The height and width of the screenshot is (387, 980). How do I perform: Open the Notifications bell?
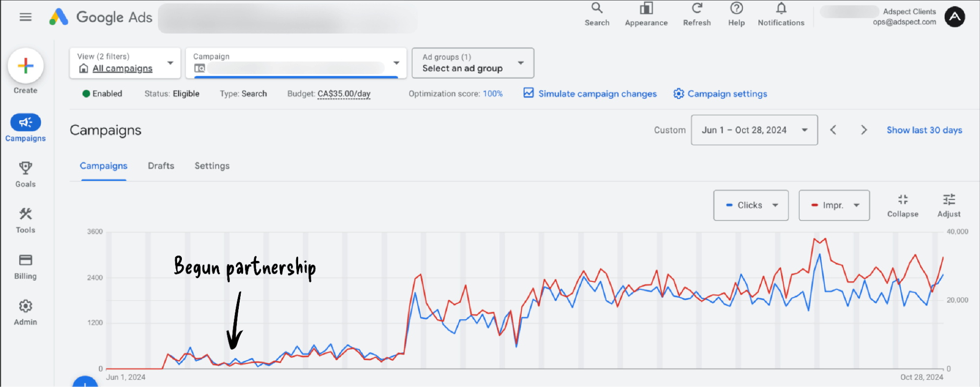click(x=781, y=9)
